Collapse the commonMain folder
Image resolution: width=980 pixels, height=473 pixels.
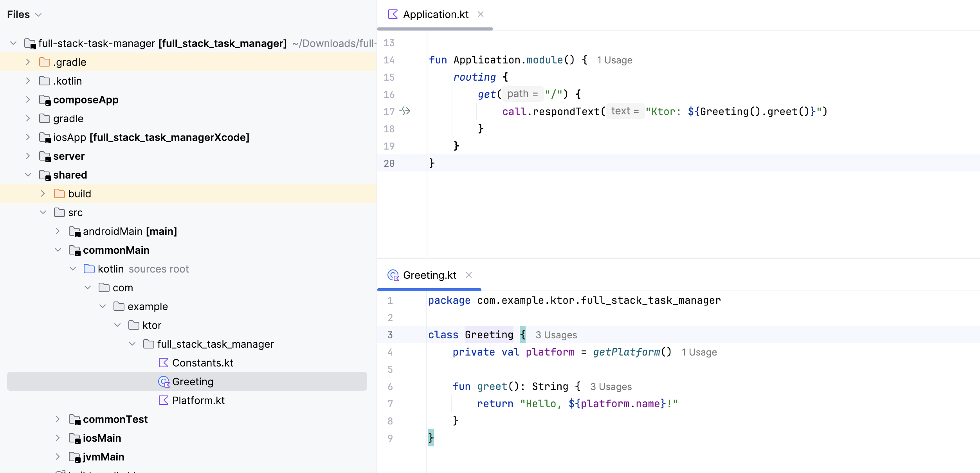point(58,250)
